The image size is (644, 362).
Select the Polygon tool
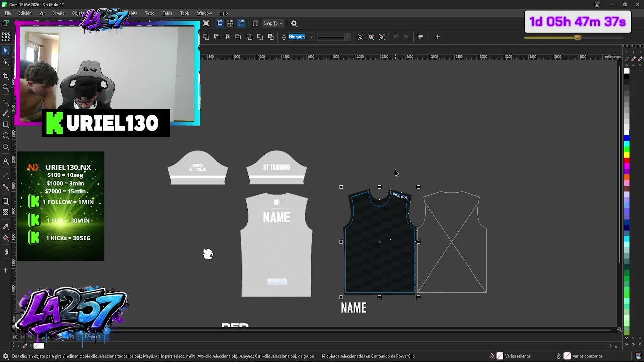click(6, 147)
